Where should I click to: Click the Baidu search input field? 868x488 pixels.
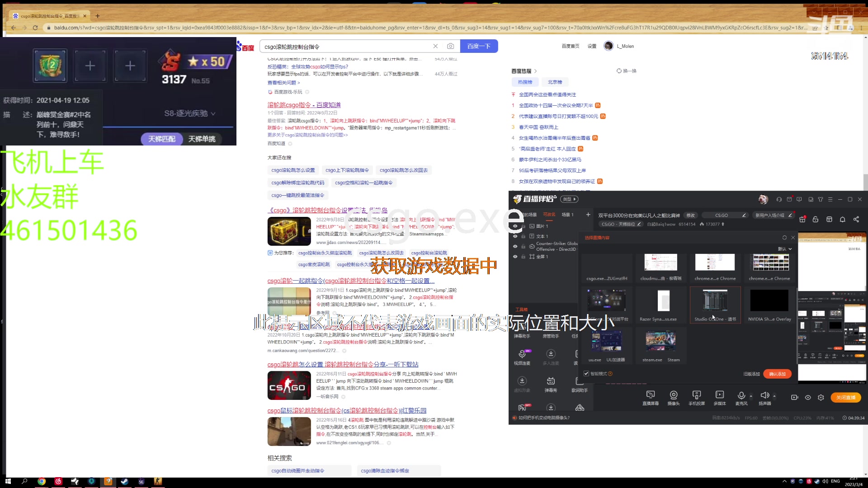[x=346, y=47]
